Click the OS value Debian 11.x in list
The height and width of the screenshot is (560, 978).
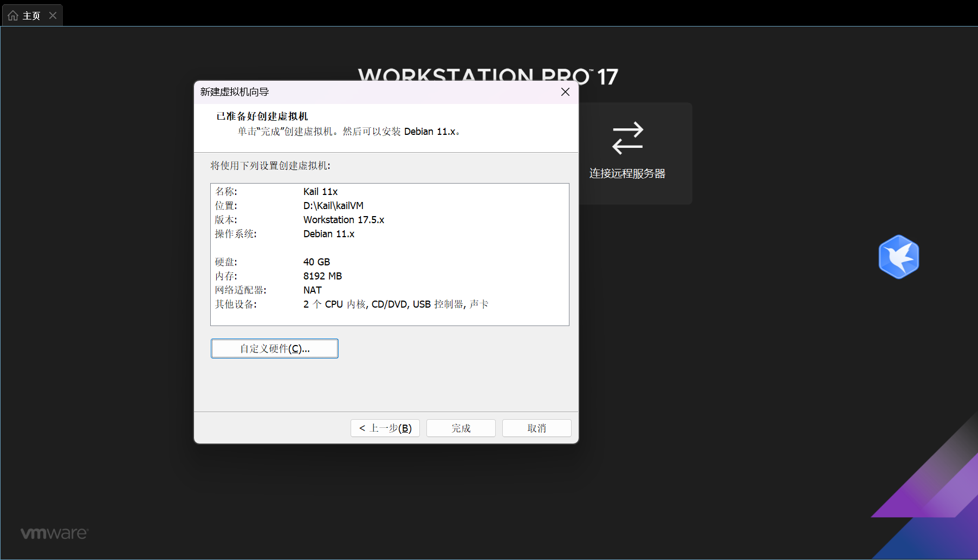pyautogui.click(x=329, y=234)
